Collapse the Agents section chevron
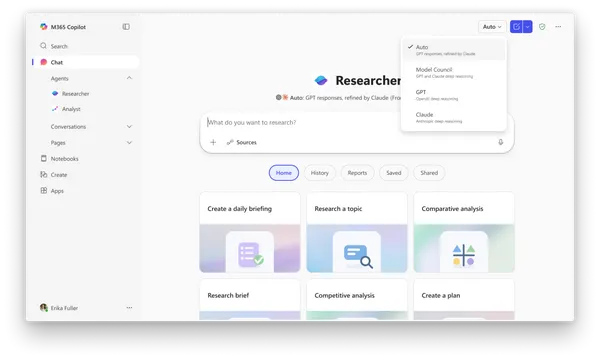The image size is (600, 360). (129, 78)
